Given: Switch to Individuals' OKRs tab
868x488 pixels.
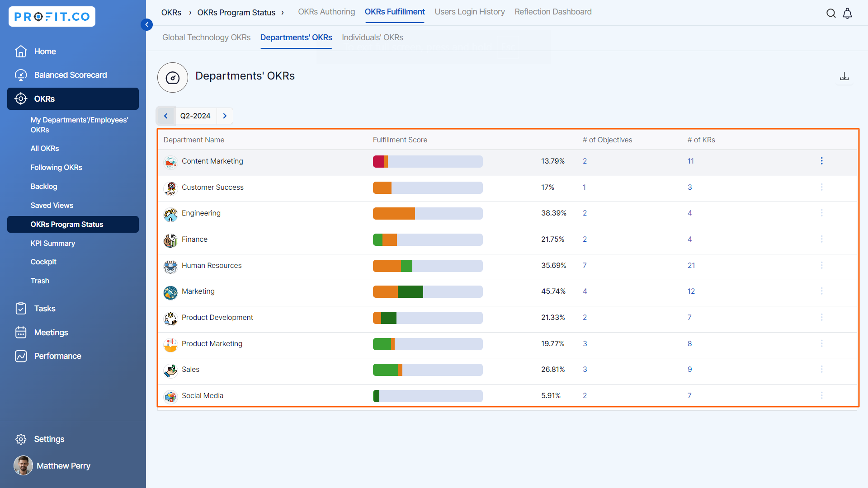Looking at the screenshot, I should 372,38.
